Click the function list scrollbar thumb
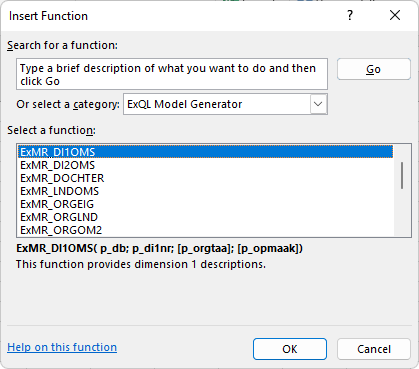Image resolution: width=419 pixels, height=369 pixels. [402, 175]
